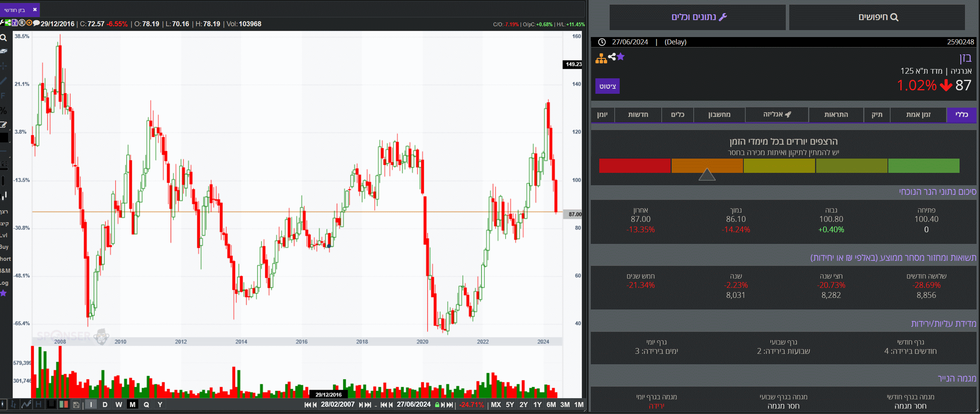Viewport: 980px width, 414px height.
Task: Switch chart interval to weekly (W)
Action: [x=119, y=404]
